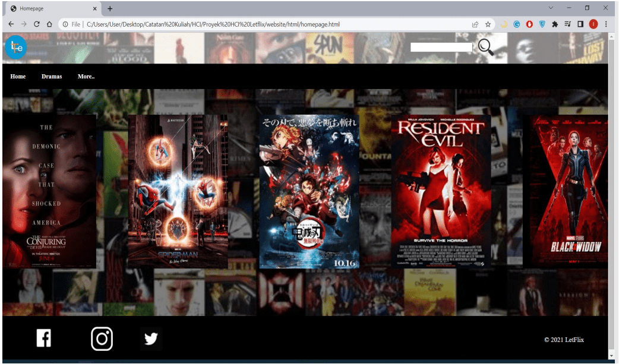
Task: Restore down the browser window
Action: tap(587, 8)
